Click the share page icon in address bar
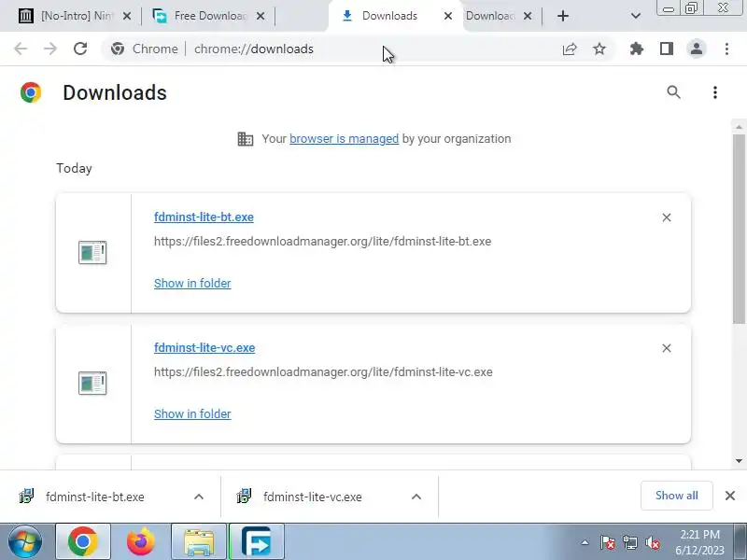This screenshot has height=560, width=747. point(570,49)
